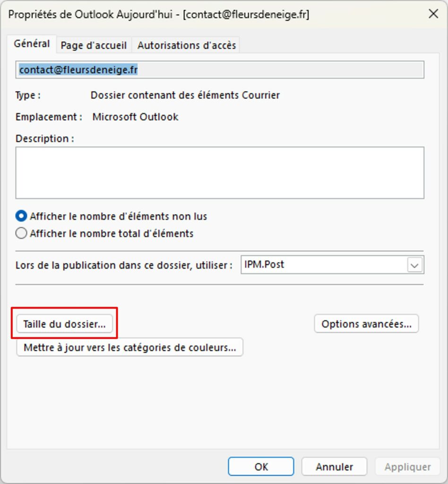Close the Propriétés dialog with X

pyautogui.click(x=433, y=14)
